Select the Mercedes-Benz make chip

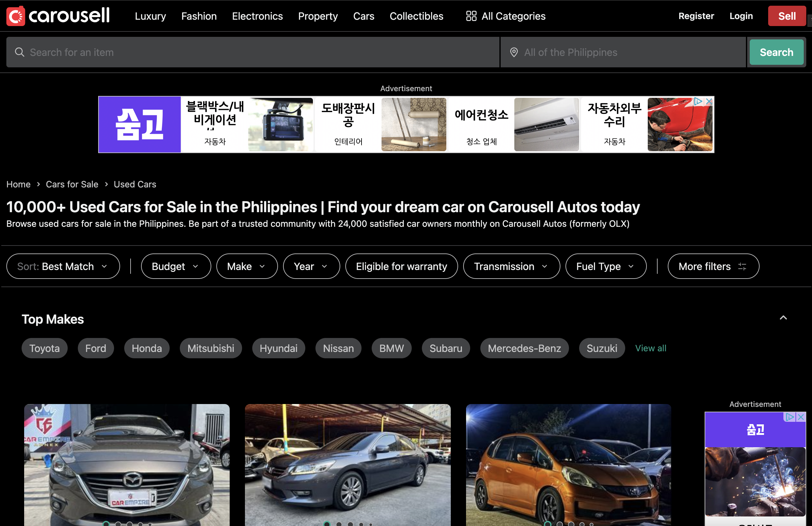click(524, 348)
